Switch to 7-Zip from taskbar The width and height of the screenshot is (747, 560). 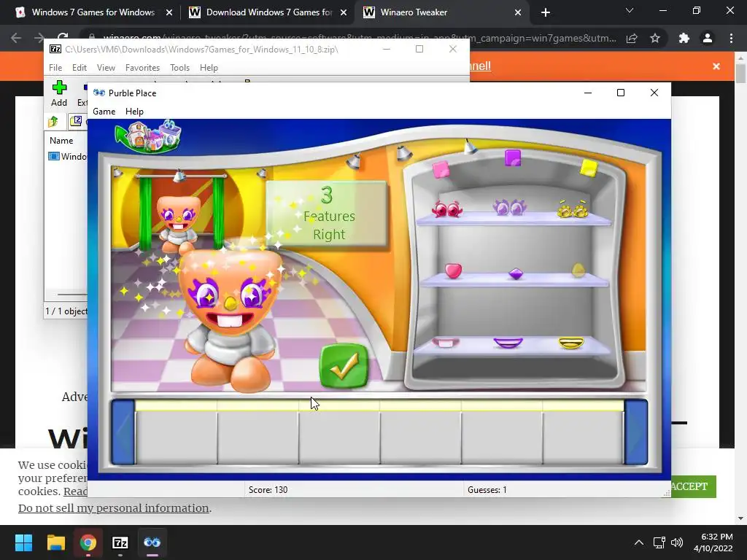tap(120, 542)
